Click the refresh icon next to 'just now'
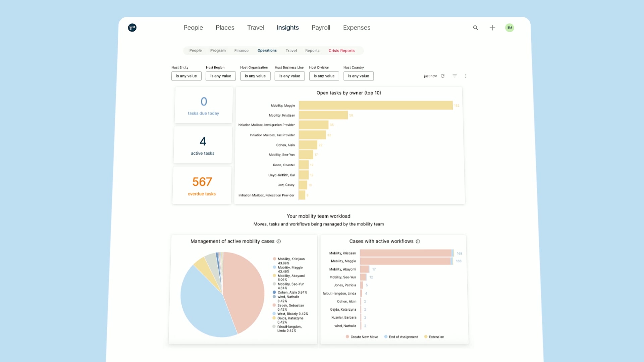This screenshot has width=644, height=362. click(442, 76)
